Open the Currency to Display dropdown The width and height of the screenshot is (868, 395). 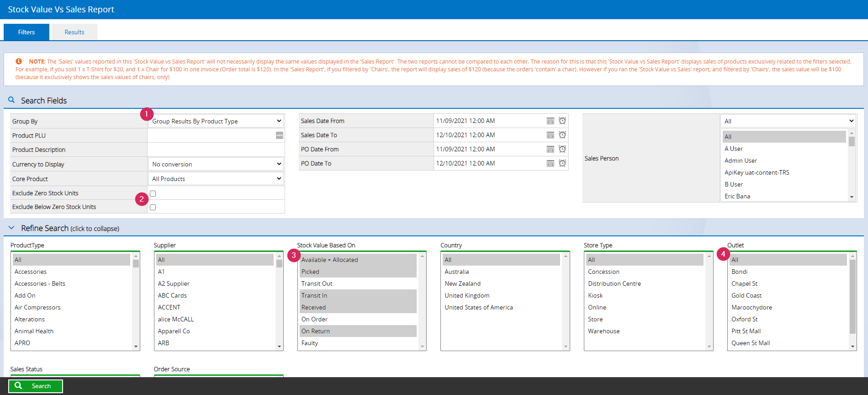coord(216,164)
